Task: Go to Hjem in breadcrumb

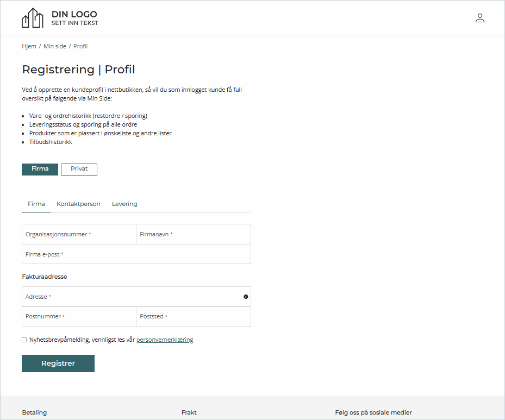Action: pyautogui.click(x=29, y=46)
